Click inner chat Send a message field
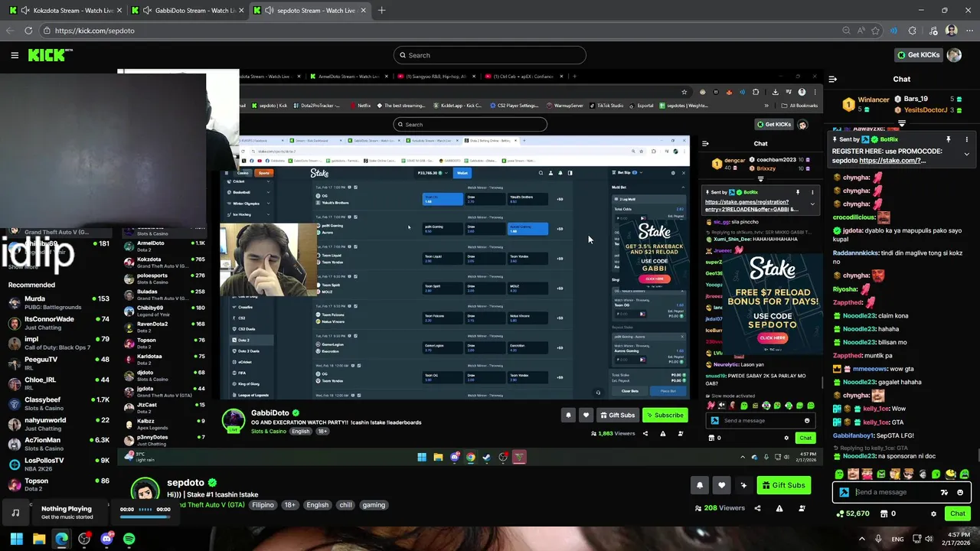980x551 pixels. 760,420
